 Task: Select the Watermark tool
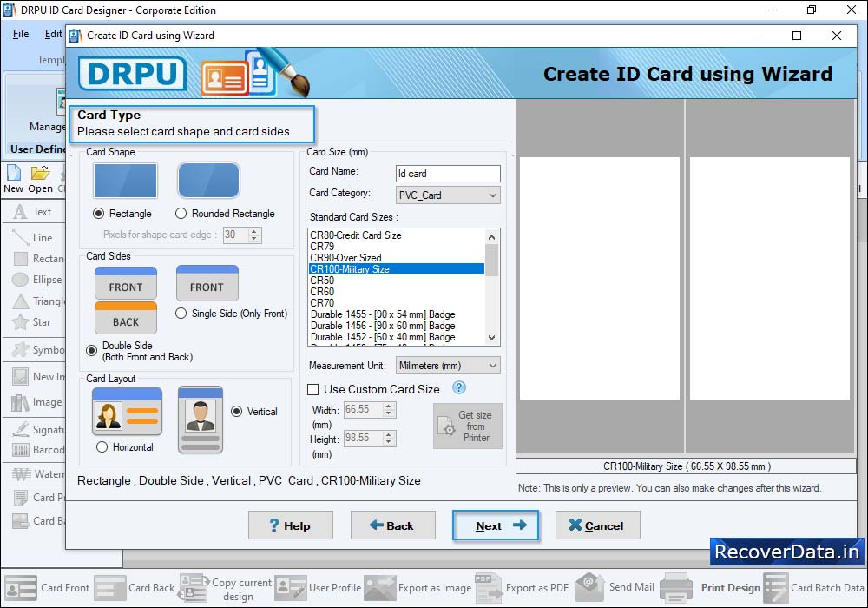[x=37, y=474]
